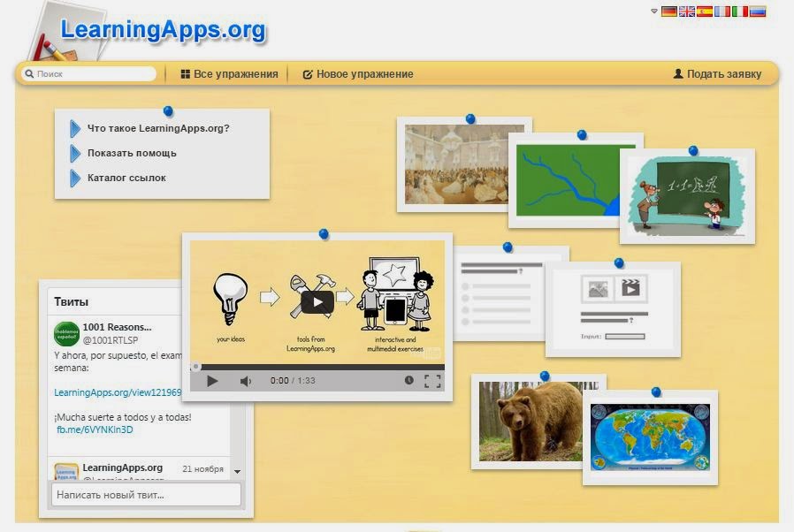Open Новое упражнение menu
Image resolution: width=794 pixels, height=532 pixels.
[358, 74]
